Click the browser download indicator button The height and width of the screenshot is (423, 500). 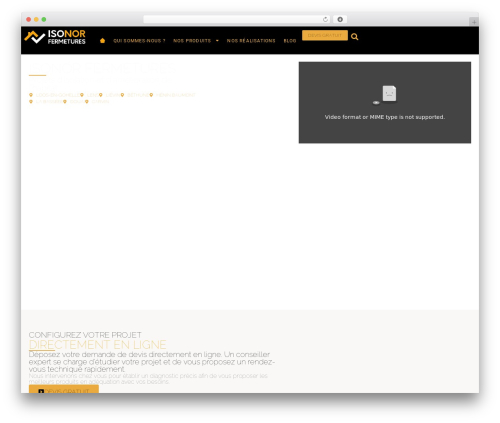(340, 19)
